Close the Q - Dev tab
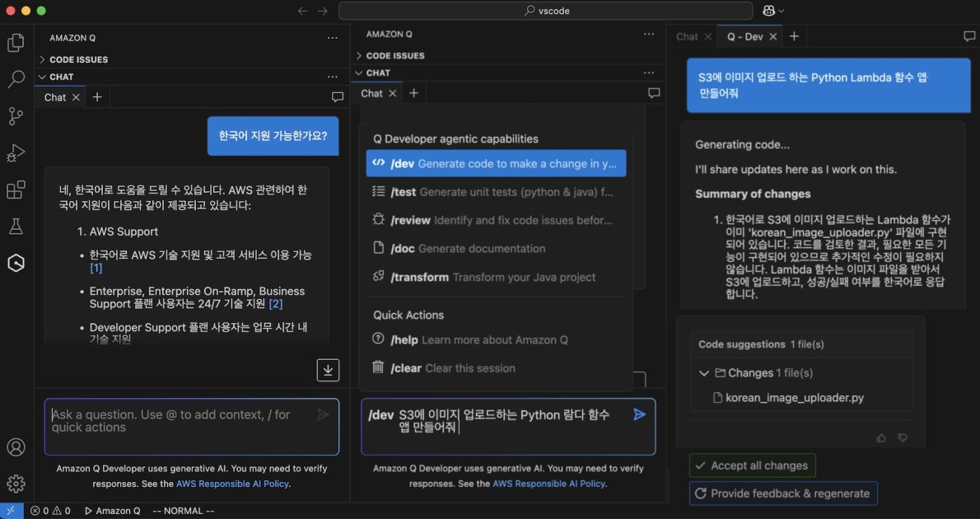The width and height of the screenshot is (980, 519). 773,36
